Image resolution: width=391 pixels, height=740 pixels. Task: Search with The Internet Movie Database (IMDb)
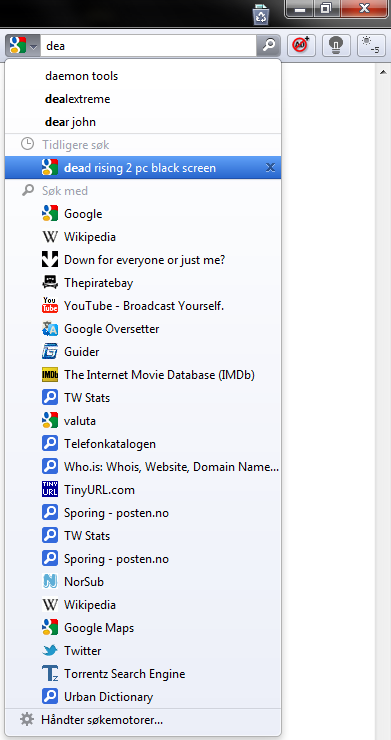pos(143,375)
